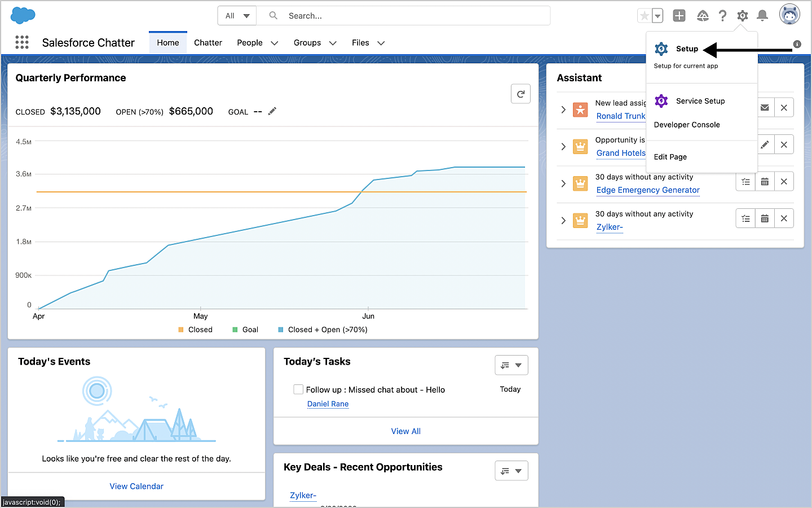The width and height of the screenshot is (812, 508).
Task: Refresh the Quarterly Performance chart
Action: coord(520,94)
